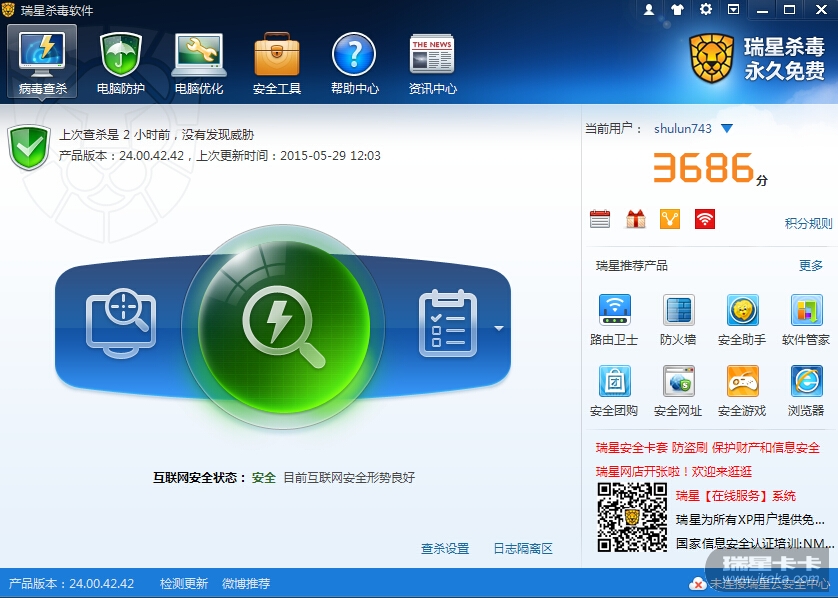838x598 pixels.
Task: Open 安全工具 toolbox tab
Action: pyautogui.click(x=277, y=63)
